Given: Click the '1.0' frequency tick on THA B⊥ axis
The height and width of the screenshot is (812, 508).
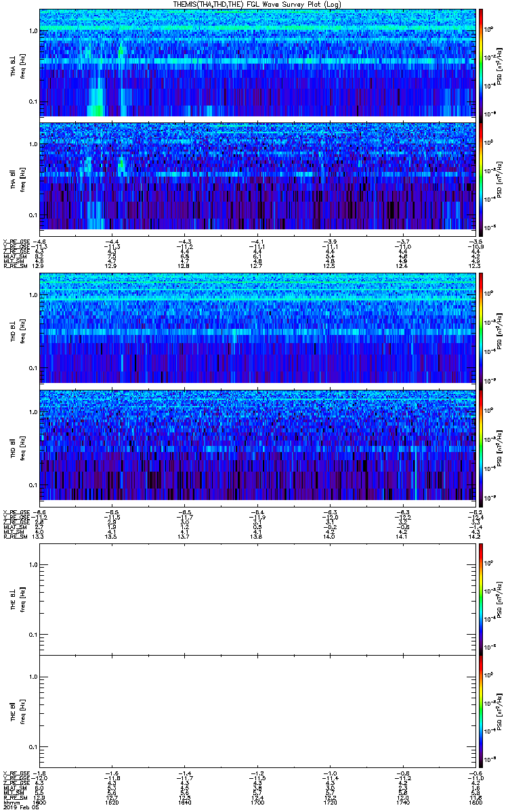Looking at the screenshot, I should [33, 31].
